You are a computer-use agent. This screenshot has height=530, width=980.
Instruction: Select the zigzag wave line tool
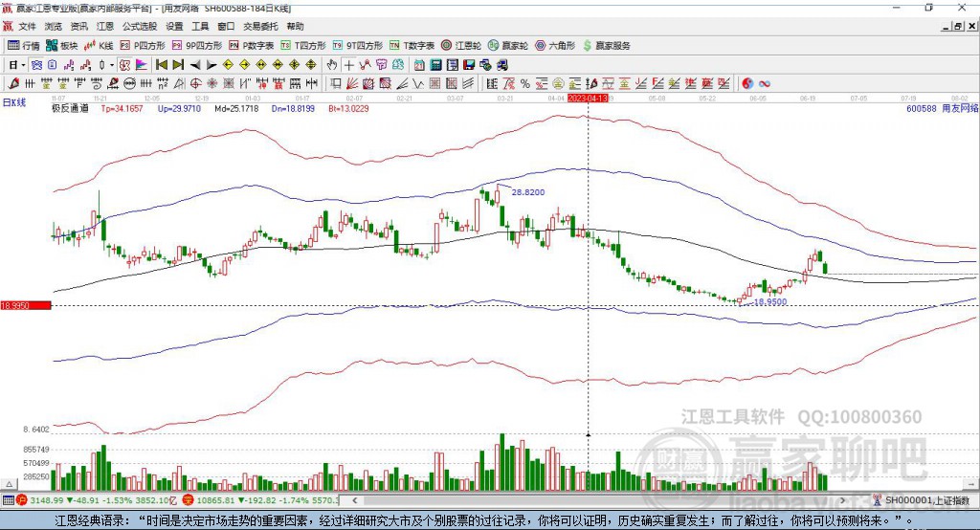(418, 84)
